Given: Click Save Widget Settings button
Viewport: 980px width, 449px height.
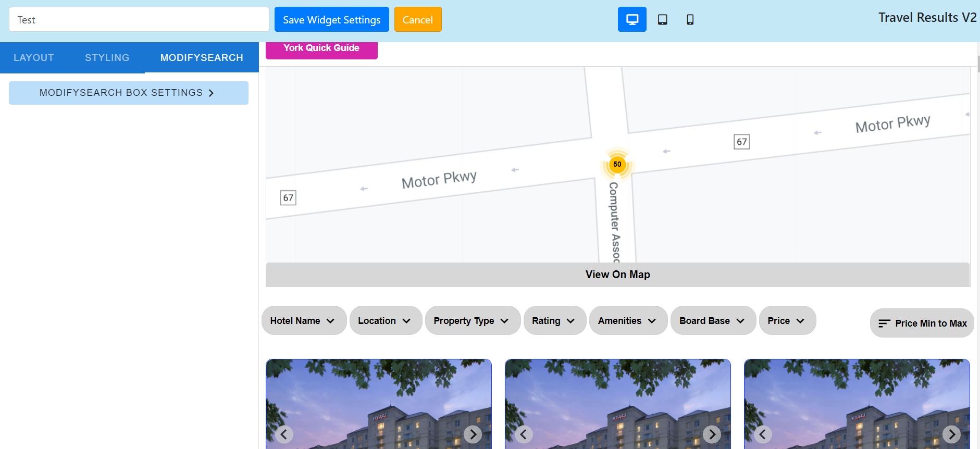Looking at the screenshot, I should 332,19.
